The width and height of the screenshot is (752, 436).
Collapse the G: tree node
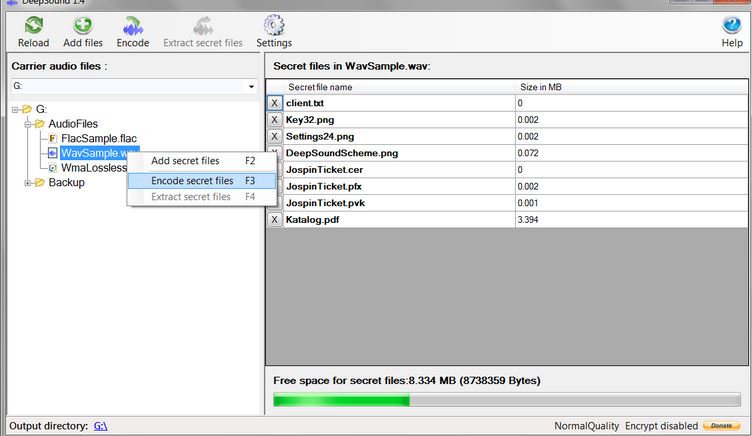tap(15, 110)
